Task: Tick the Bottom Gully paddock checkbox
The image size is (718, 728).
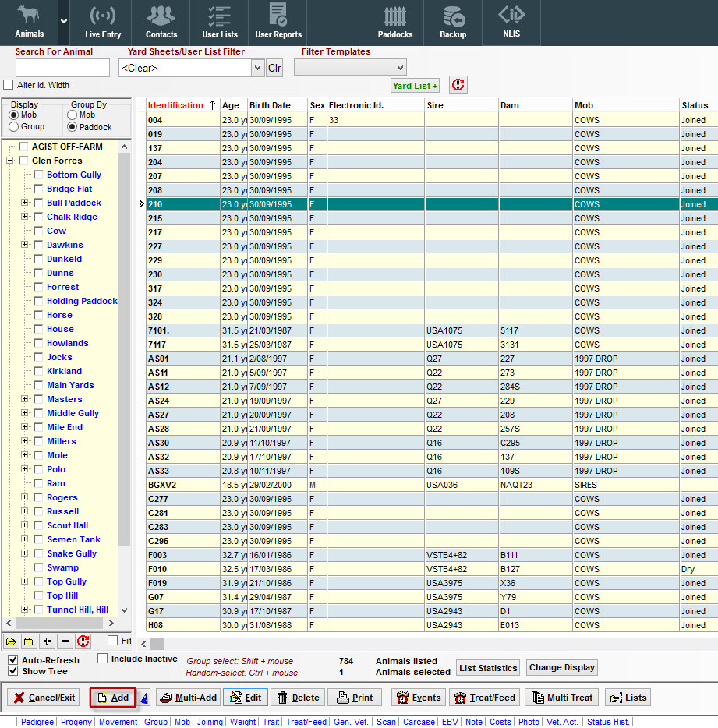Action: (x=38, y=175)
